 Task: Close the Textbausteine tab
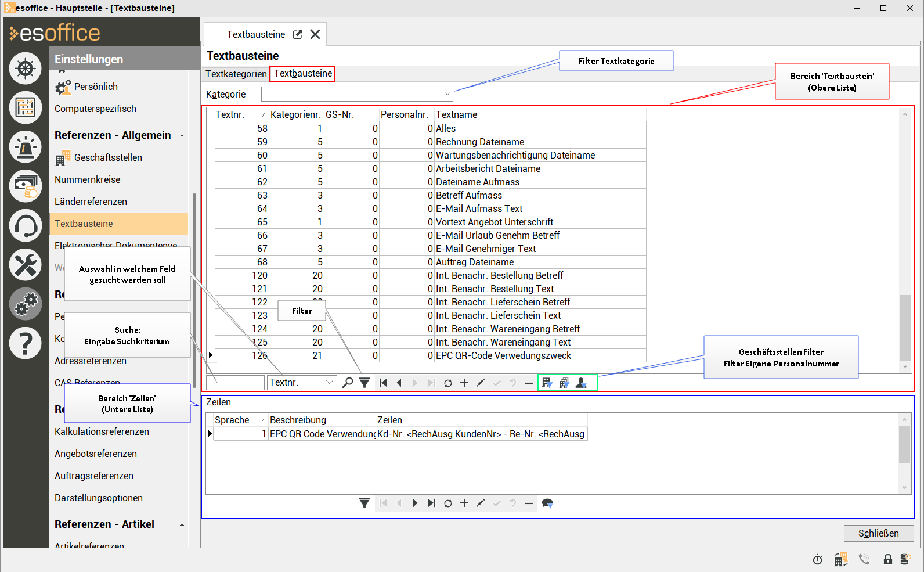point(315,34)
